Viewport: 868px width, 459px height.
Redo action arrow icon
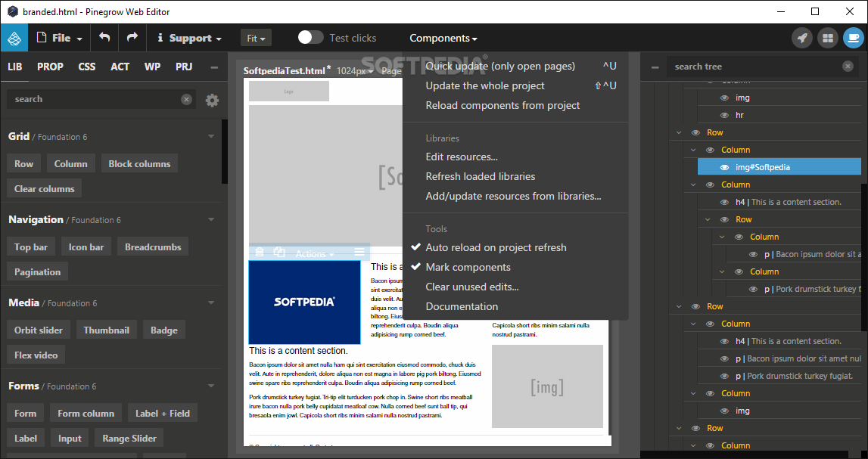pyautogui.click(x=132, y=38)
